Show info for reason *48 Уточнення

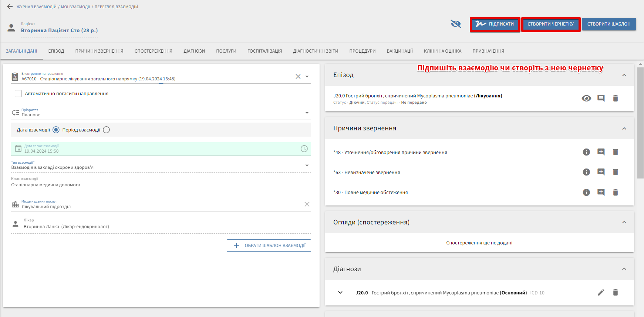586,152
